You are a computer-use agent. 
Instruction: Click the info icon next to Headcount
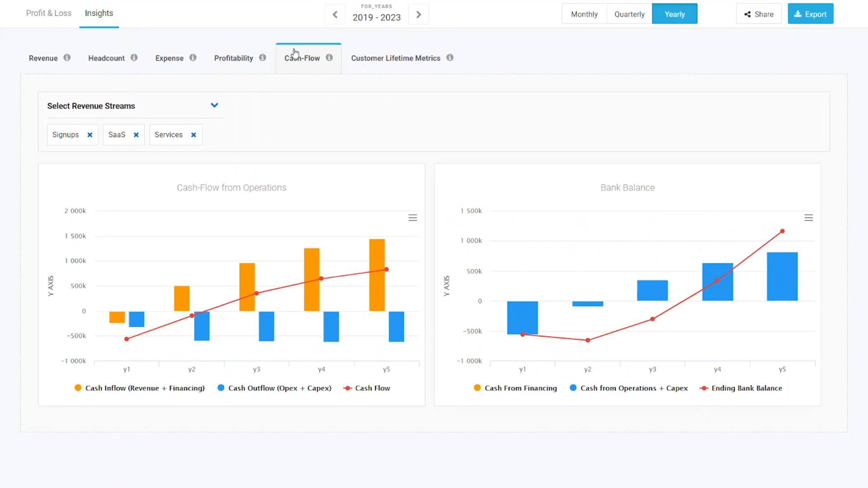(134, 57)
